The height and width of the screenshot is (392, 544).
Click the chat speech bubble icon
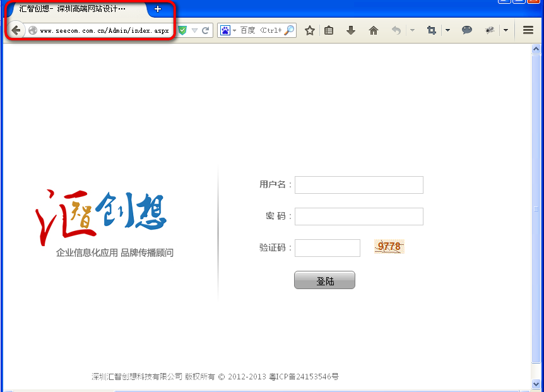click(467, 30)
